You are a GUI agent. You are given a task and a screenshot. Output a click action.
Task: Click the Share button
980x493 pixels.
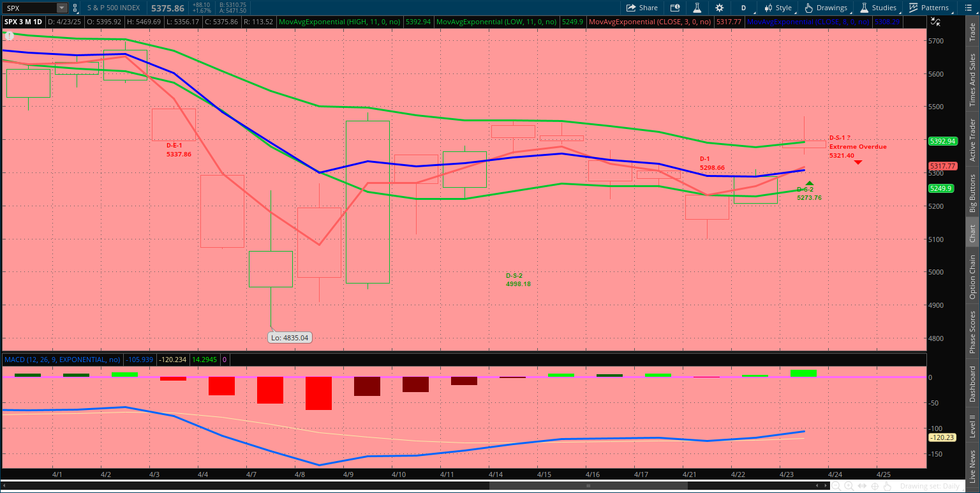[642, 8]
